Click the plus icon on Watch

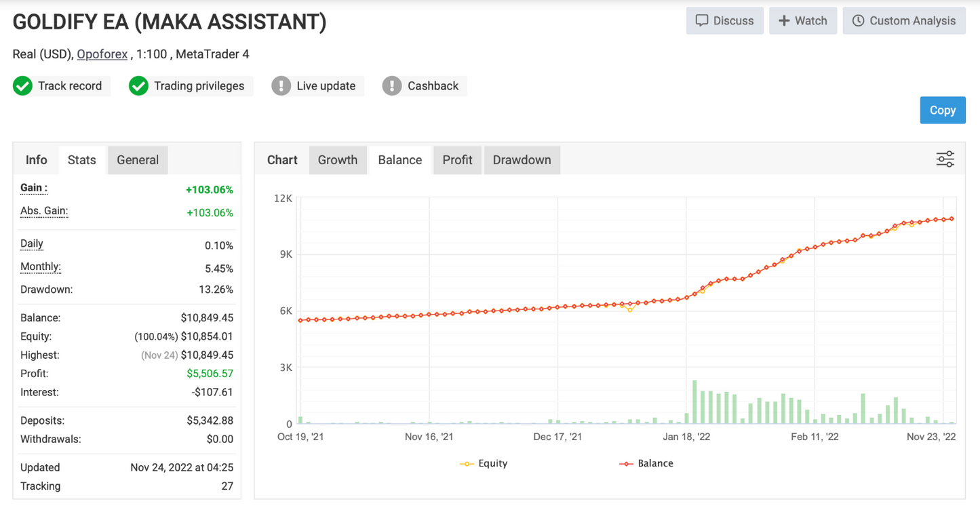(x=784, y=21)
